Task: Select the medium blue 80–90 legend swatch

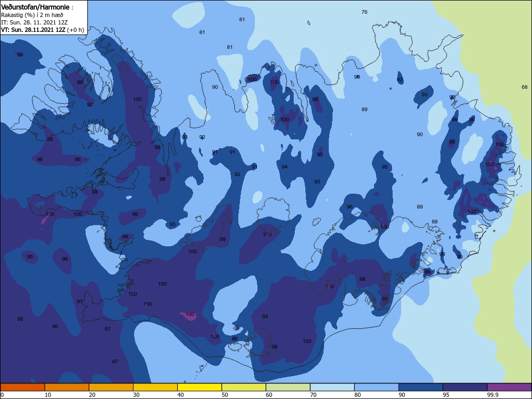Action: click(377, 387)
